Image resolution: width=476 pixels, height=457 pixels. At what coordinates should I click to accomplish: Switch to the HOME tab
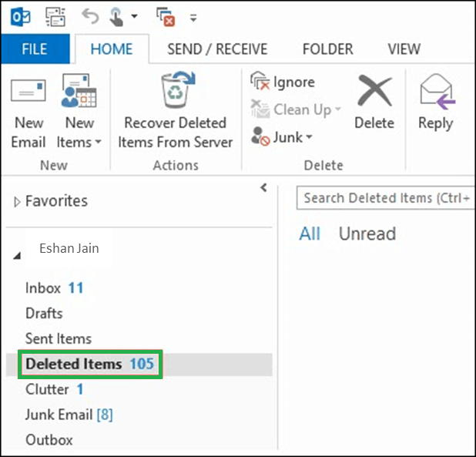tap(112, 49)
